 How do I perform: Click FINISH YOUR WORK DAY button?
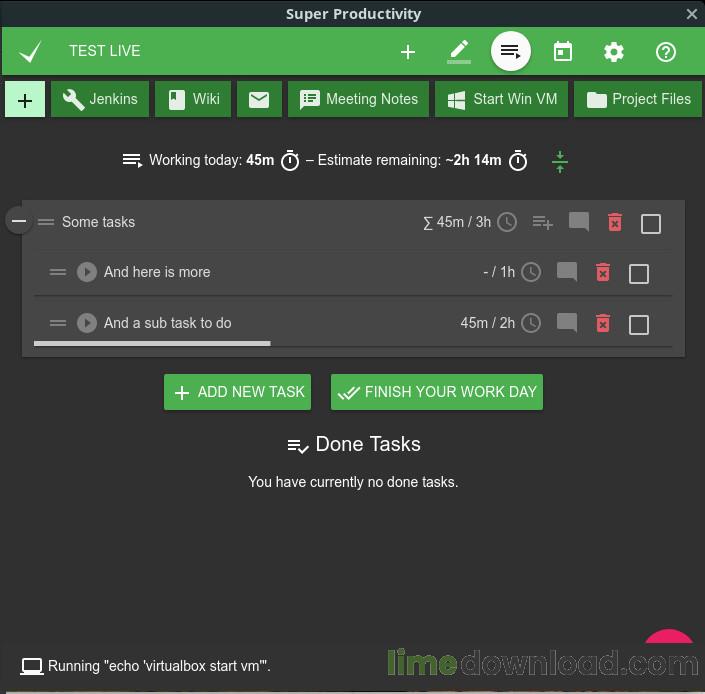pyautogui.click(x=437, y=392)
